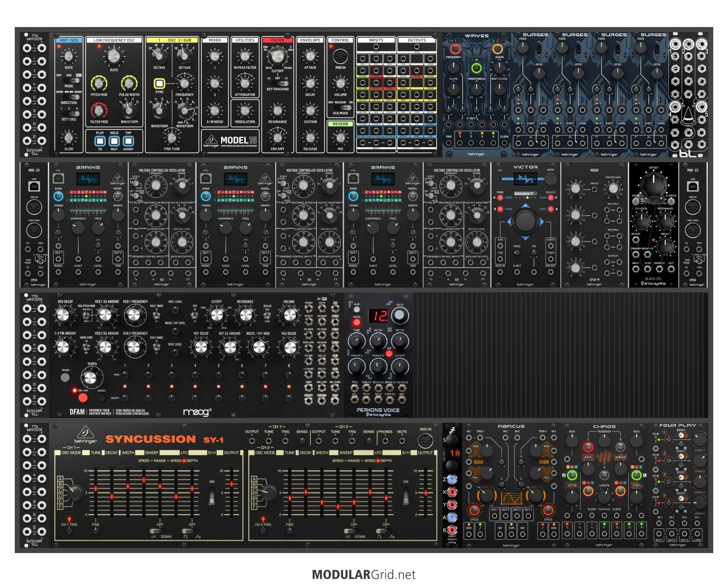
Task: Flip the DFAM VCO 2 WAVE switch
Action: pyautogui.click(x=156, y=348)
